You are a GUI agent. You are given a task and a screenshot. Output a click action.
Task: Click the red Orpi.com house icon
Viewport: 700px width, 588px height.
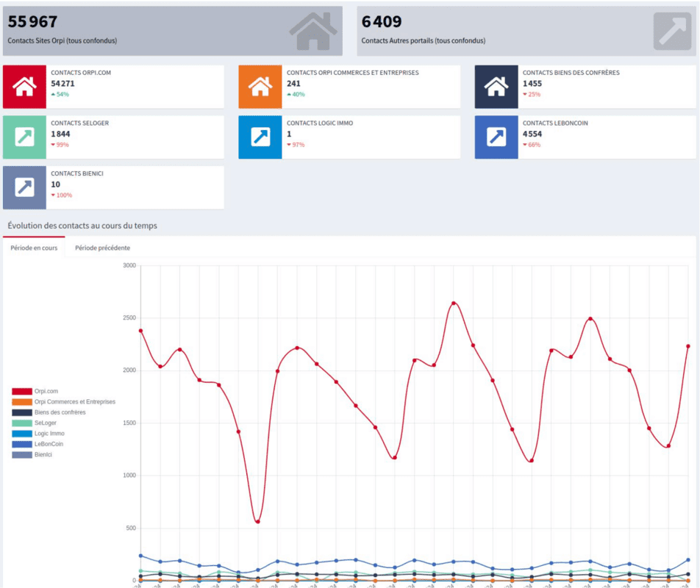tap(25, 87)
